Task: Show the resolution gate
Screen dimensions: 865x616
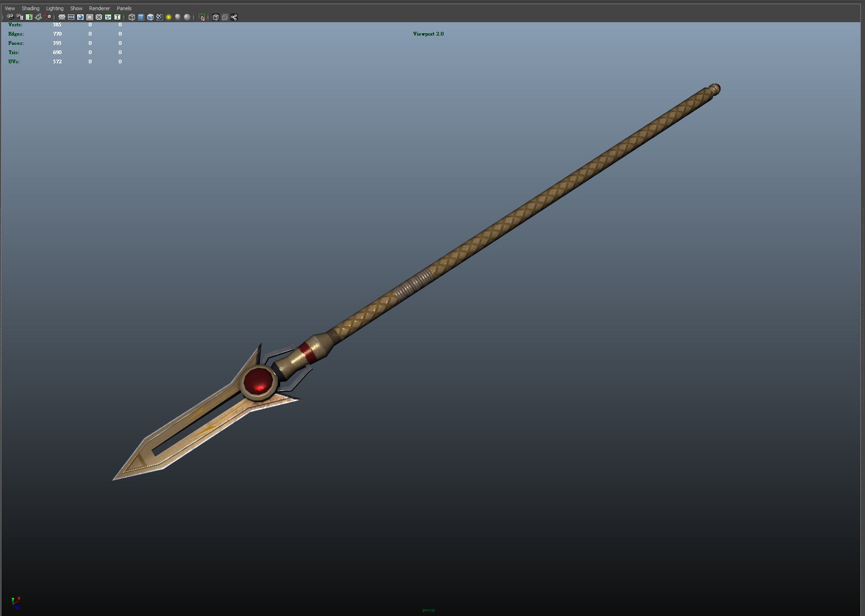Action: pos(81,17)
